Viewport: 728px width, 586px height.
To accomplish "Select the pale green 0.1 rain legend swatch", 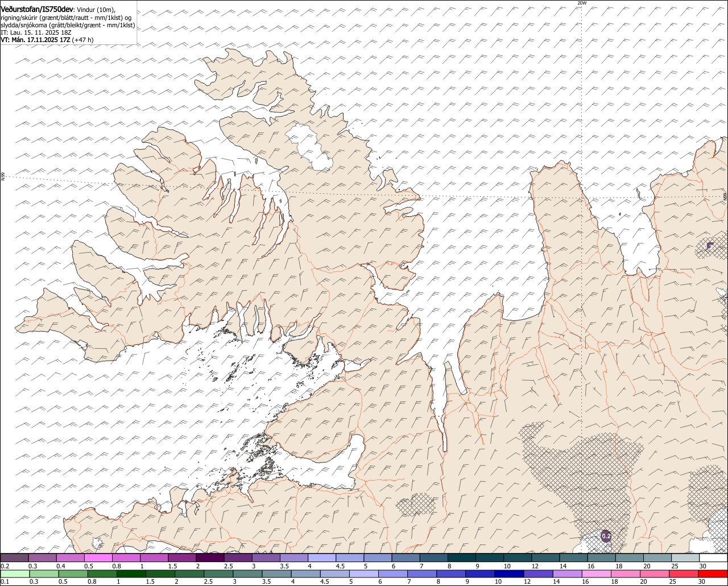I will [15, 573].
